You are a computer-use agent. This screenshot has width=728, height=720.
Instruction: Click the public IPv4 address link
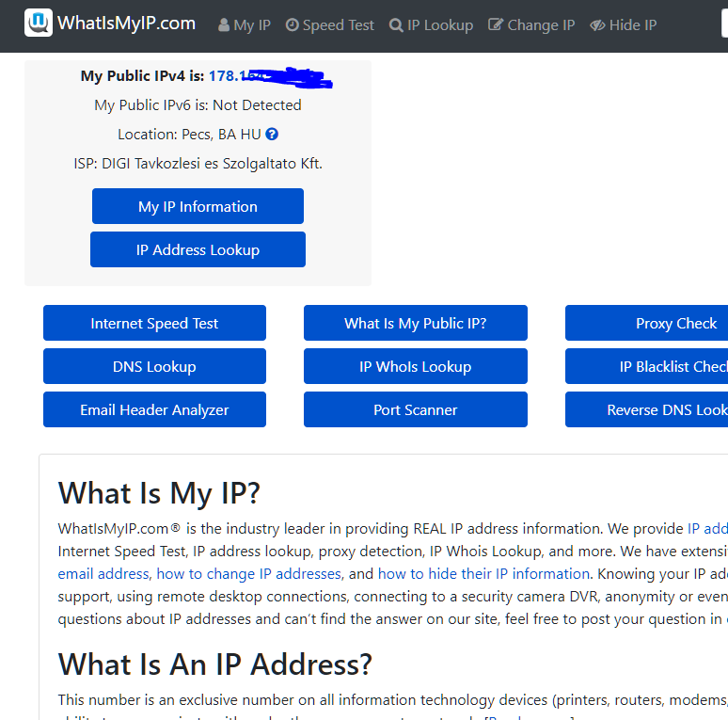click(270, 76)
